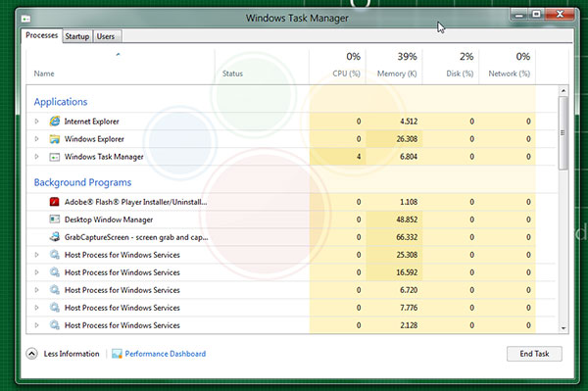Select the Internet Explorer row name

click(91, 122)
